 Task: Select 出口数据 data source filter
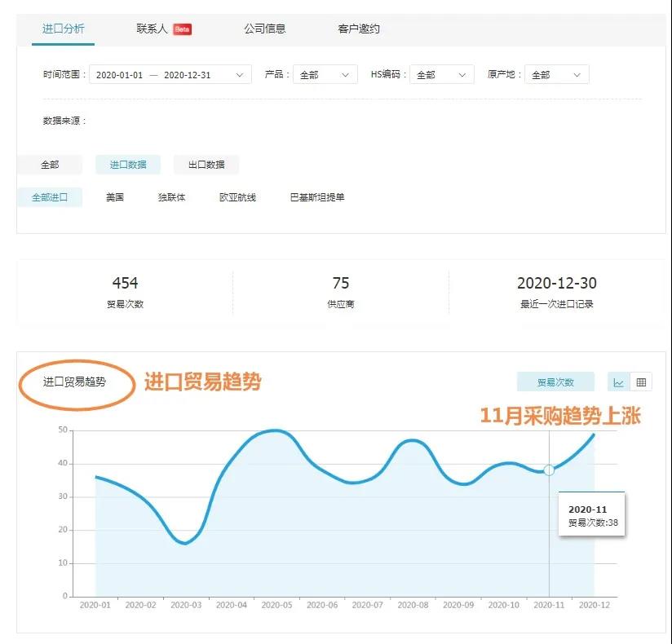point(206,165)
